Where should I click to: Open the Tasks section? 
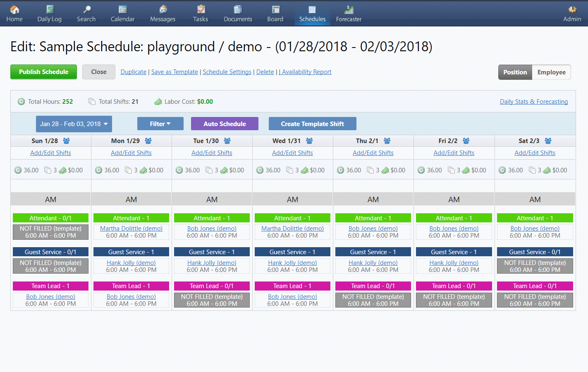pos(200,13)
